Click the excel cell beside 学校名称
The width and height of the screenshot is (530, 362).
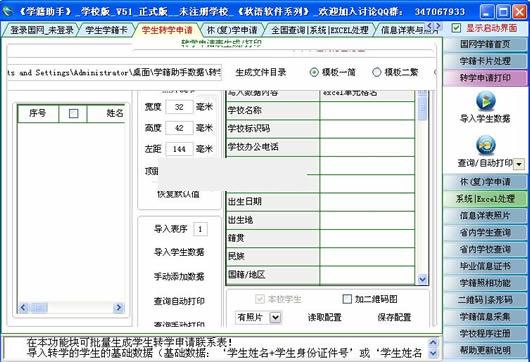click(x=367, y=111)
